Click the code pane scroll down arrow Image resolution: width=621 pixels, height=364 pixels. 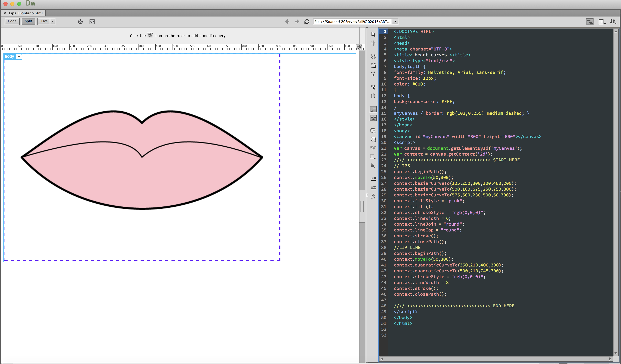tap(616, 353)
